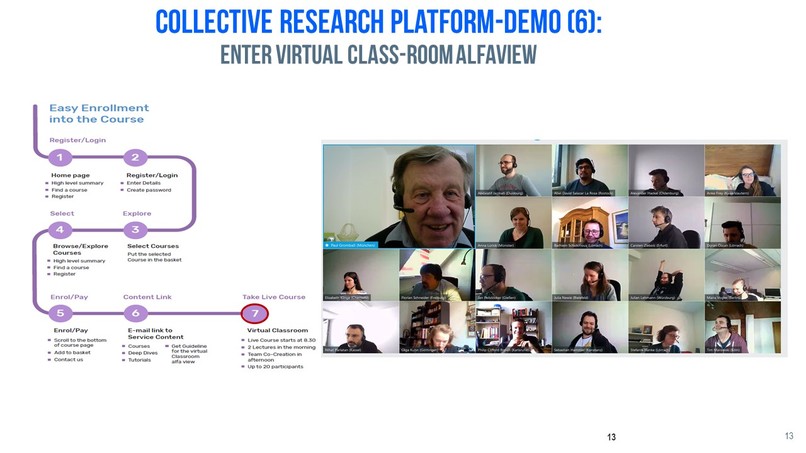Open the Sebastian video tile with headset
Screen dimensions: 806x453
[590, 328]
